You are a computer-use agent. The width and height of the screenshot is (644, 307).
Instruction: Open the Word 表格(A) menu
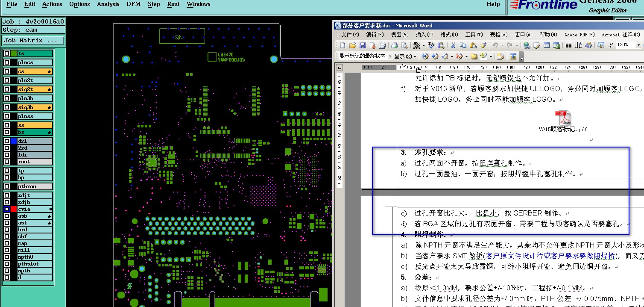pyautogui.click(x=498, y=35)
